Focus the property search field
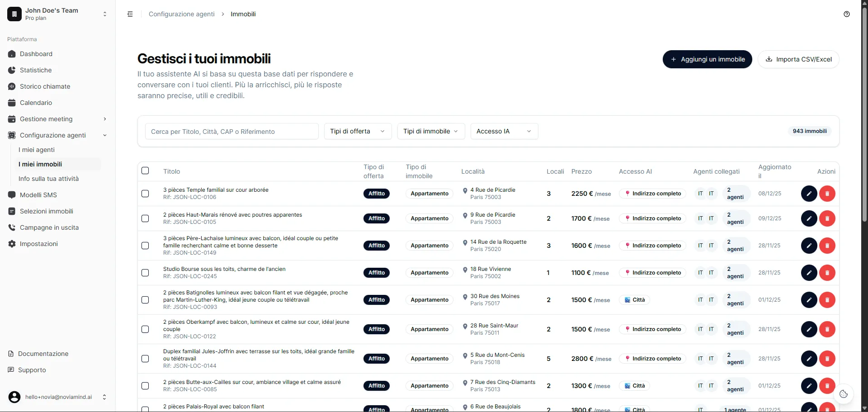Viewport: 868px width, 412px height. (x=231, y=132)
